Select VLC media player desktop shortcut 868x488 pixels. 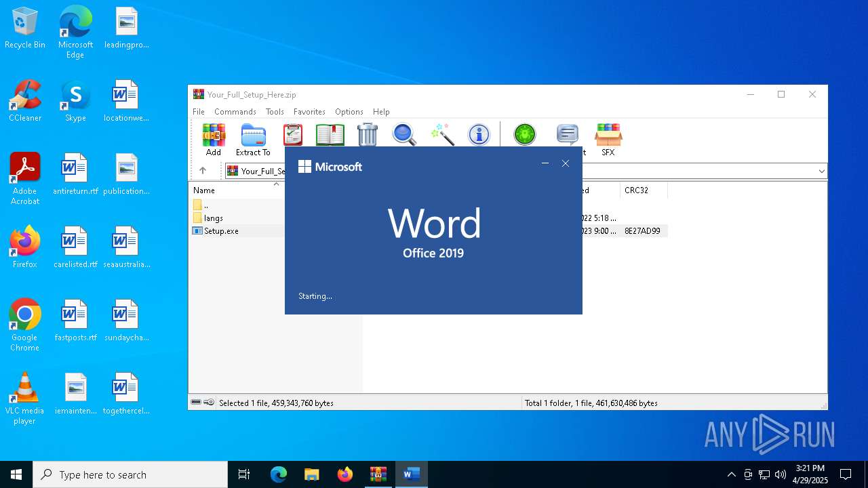click(x=25, y=399)
